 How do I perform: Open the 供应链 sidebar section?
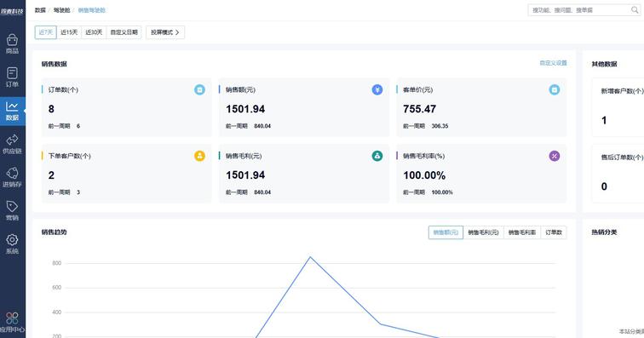pos(12,144)
